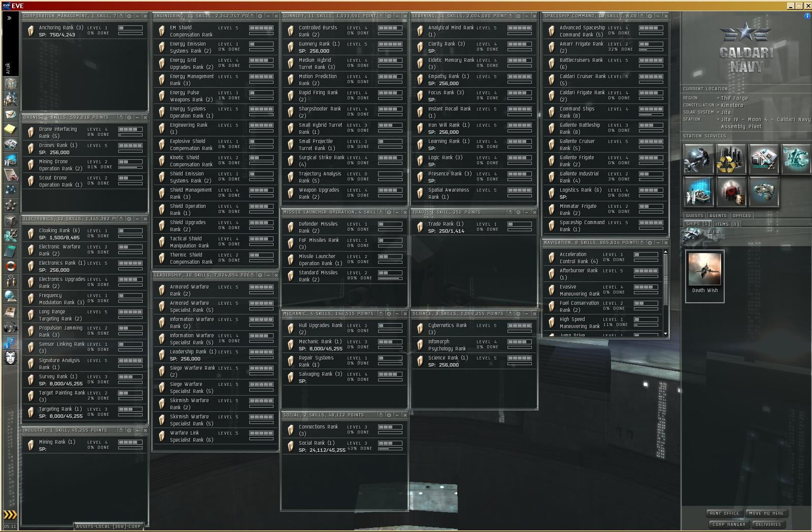812x532 pixels.
Task: Open the mail envelope icon in sidebar
Action: click(10, 114)
